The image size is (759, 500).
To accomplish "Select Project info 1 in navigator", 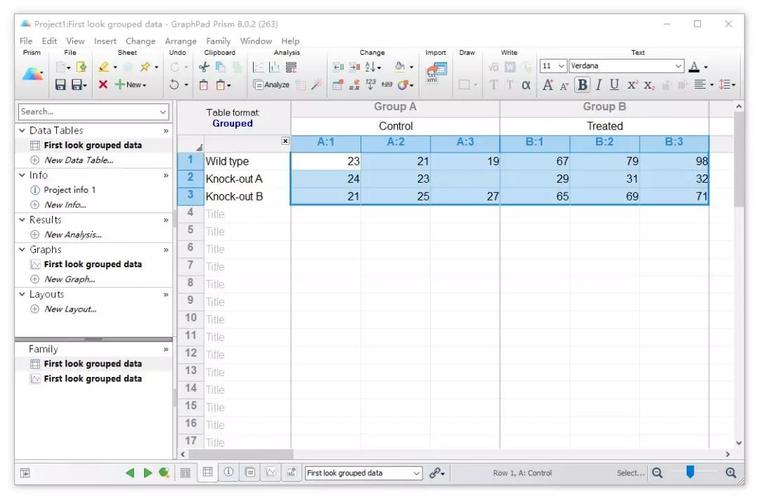I will (x=70, y=190).
